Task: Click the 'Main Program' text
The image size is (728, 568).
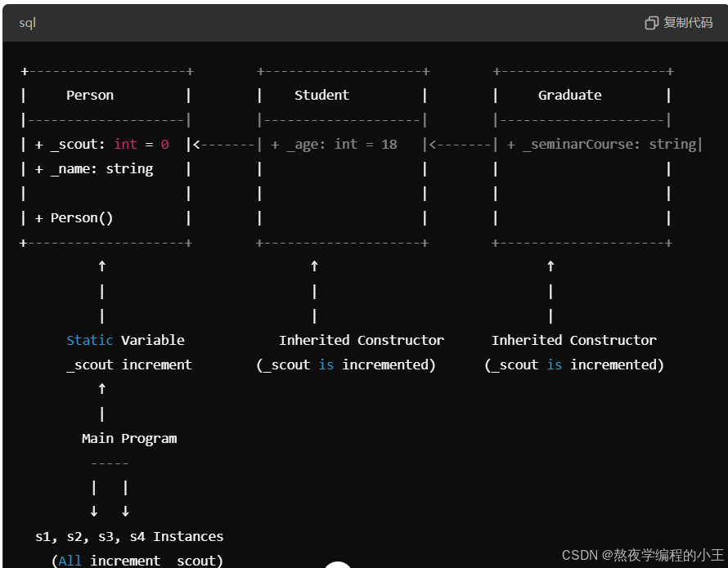Action: pos(129,439)
